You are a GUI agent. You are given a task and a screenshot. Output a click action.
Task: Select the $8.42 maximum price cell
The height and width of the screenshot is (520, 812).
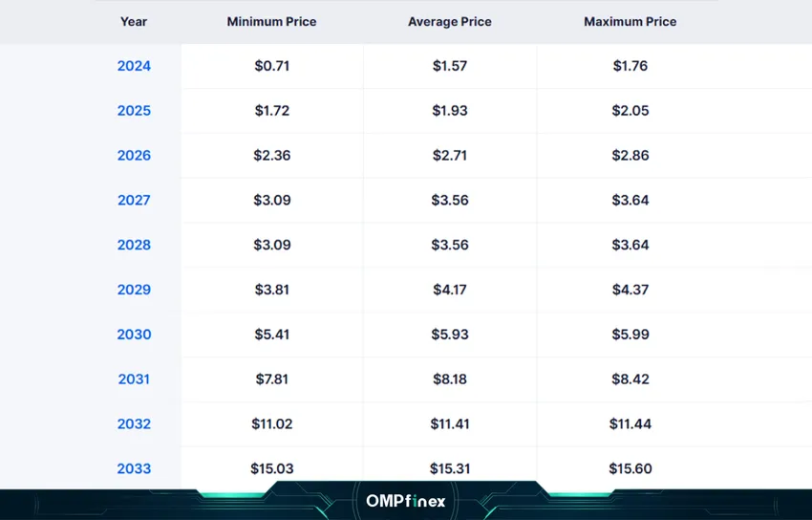click(630, 379)
